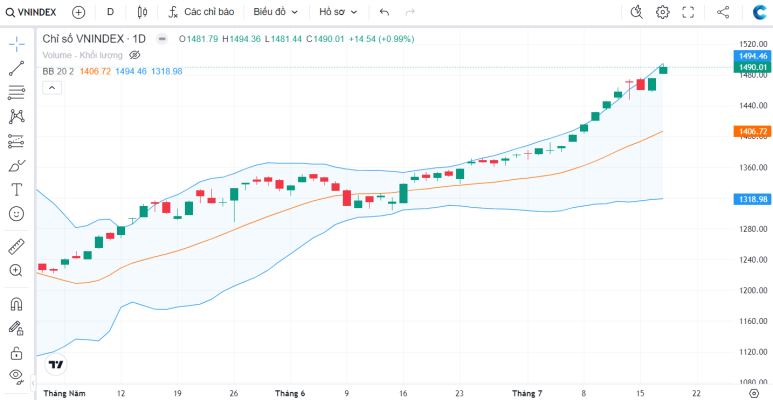Toggle magnet snapping mode
Viewport: 773px width, 400px height.
click(x=17, y=304)
